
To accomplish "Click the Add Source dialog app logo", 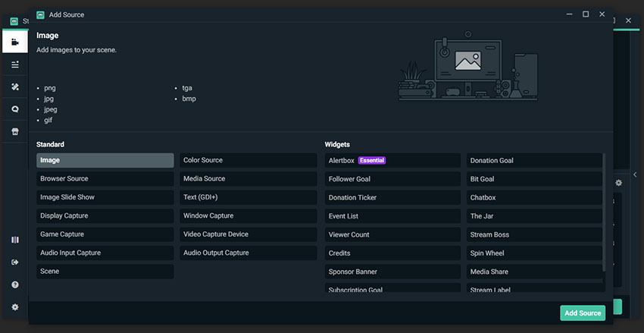I will point(40,15).
